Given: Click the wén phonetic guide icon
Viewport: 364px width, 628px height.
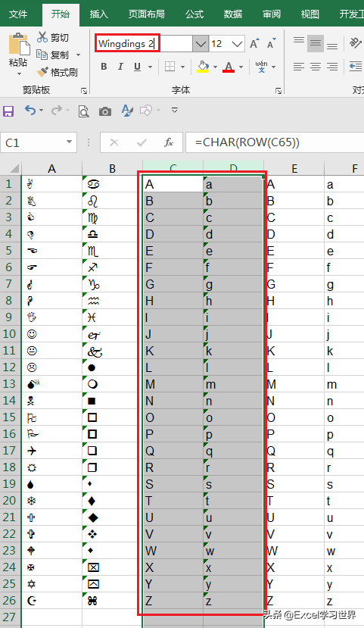Looking at the screenshot, I should click(261, 67).
